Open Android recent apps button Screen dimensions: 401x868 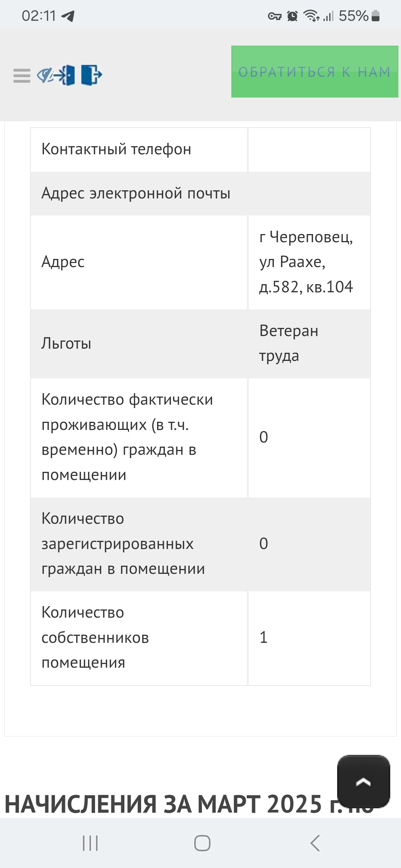[90, 843]
